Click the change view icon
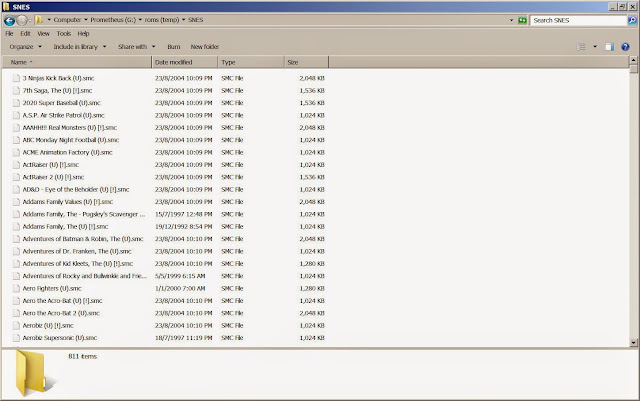 tap(581, 47)
